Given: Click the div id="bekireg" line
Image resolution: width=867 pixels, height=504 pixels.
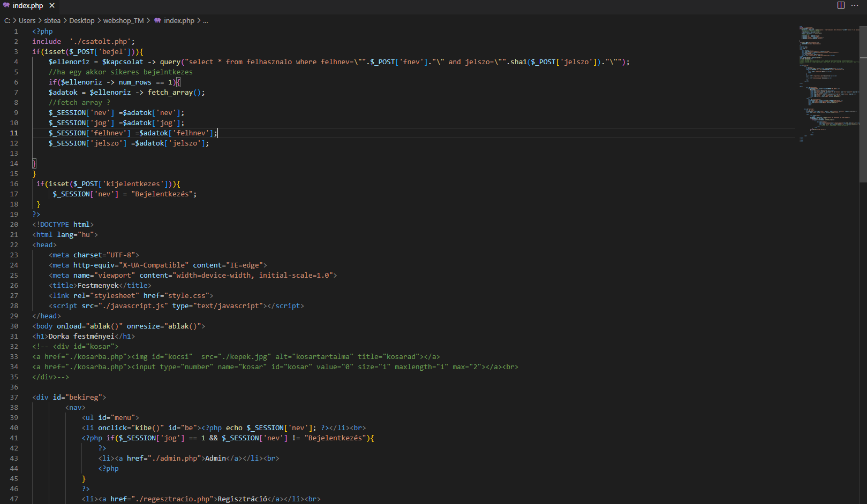Looking at the screenshot, I should pos(69,398).
